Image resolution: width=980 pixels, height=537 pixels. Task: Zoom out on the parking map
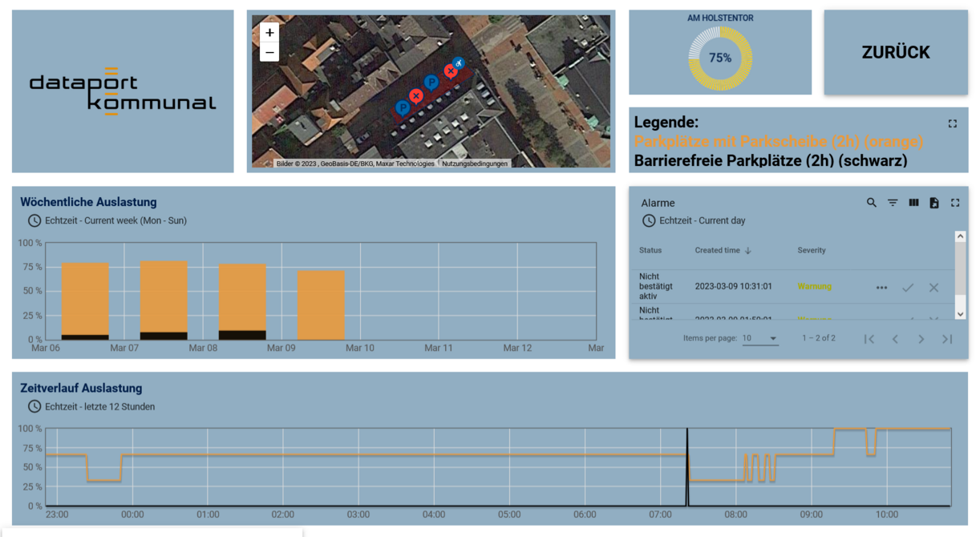click(269, 52)
